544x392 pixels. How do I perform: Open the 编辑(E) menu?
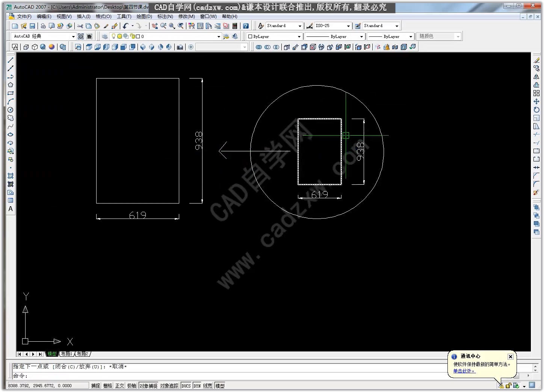44,17
